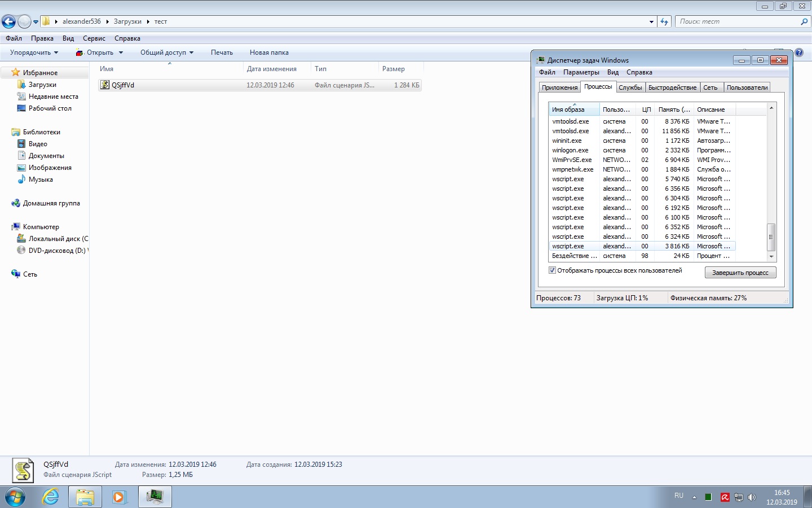Open the address bar history dropdown arrow

coord(651,21)
